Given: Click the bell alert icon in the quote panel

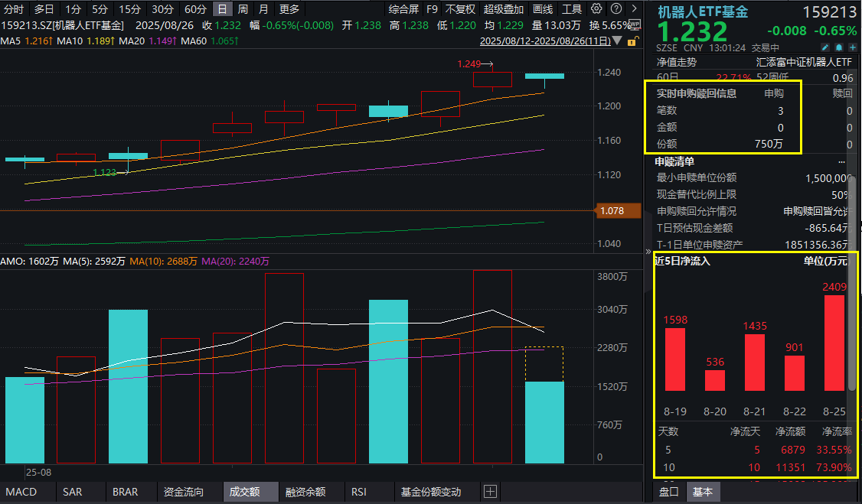Looking at the screenshot, I should [839, 47].
